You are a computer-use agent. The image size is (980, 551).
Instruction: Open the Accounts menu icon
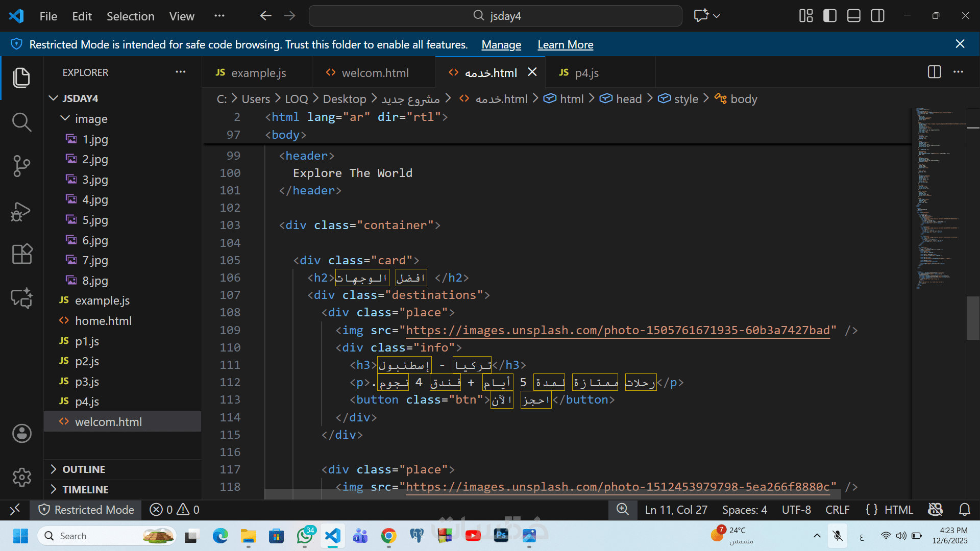pyautogui.click(x=21, y=434)
